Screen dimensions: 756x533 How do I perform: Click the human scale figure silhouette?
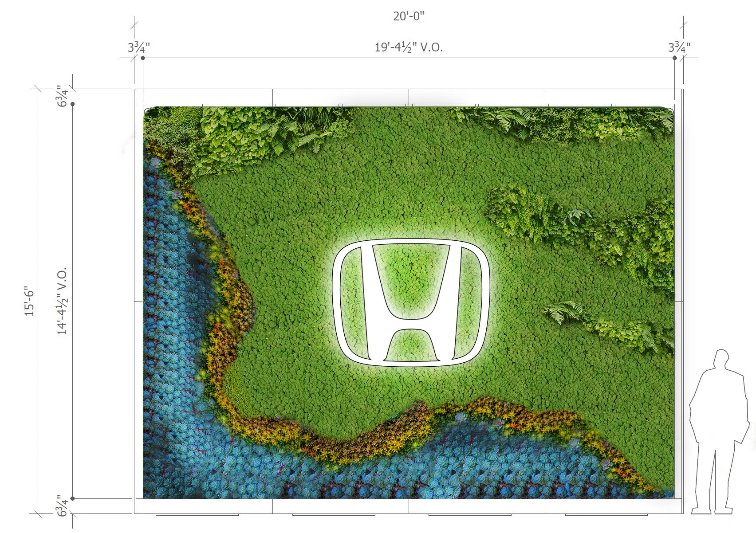[x=719, y=431]
